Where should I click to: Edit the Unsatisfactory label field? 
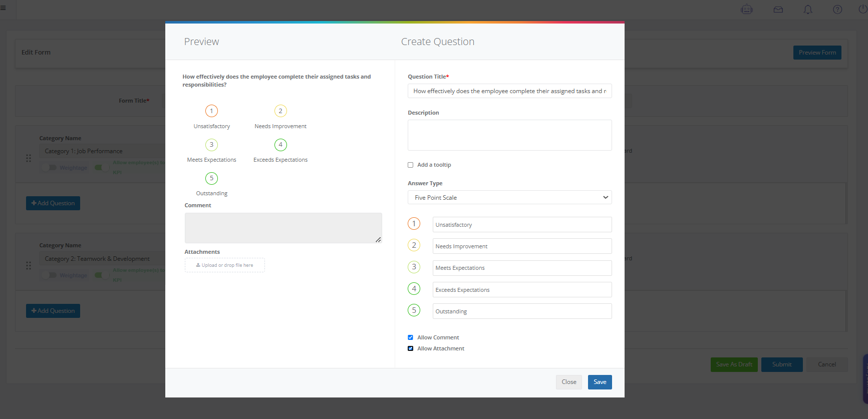click(522, 225)
